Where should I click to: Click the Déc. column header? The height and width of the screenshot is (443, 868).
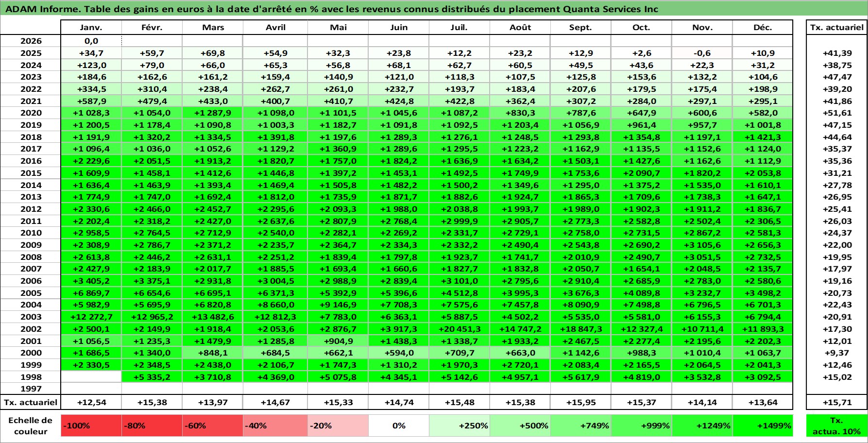point(763,28)
